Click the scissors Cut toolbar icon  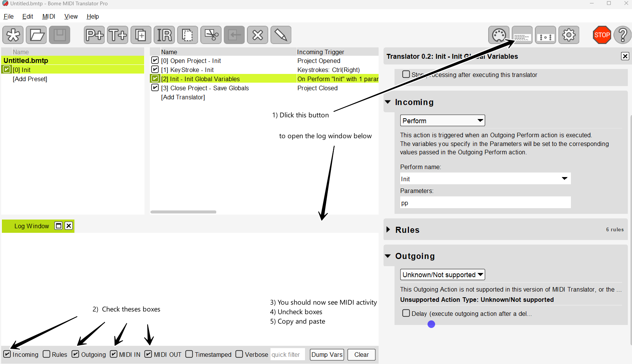tap(211, 35)
